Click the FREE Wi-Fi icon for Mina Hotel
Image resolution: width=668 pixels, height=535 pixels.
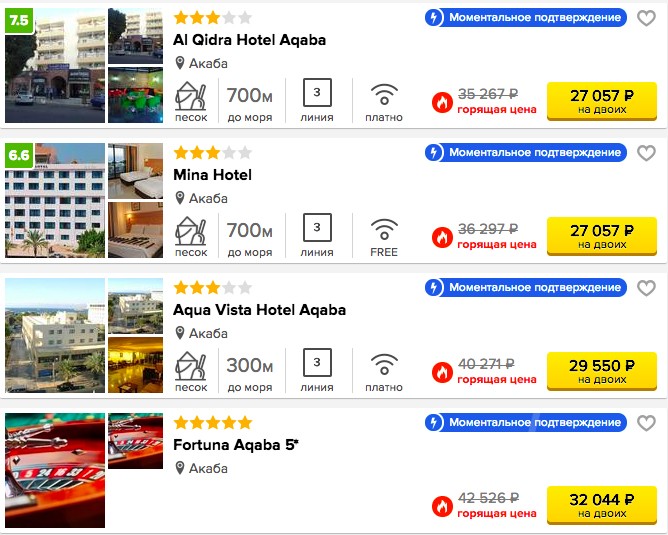[384, 230]
